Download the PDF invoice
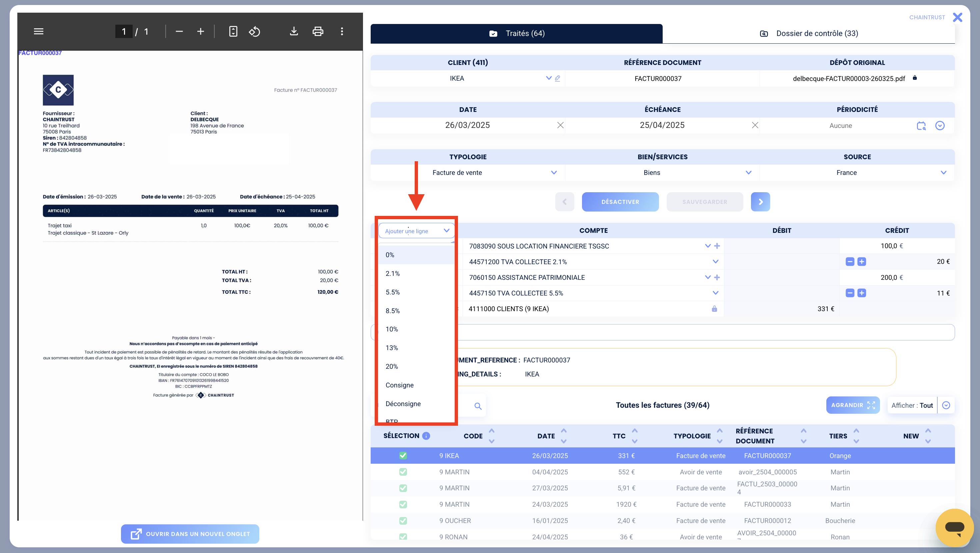980x553 pixels. click(x=294, y=31)
